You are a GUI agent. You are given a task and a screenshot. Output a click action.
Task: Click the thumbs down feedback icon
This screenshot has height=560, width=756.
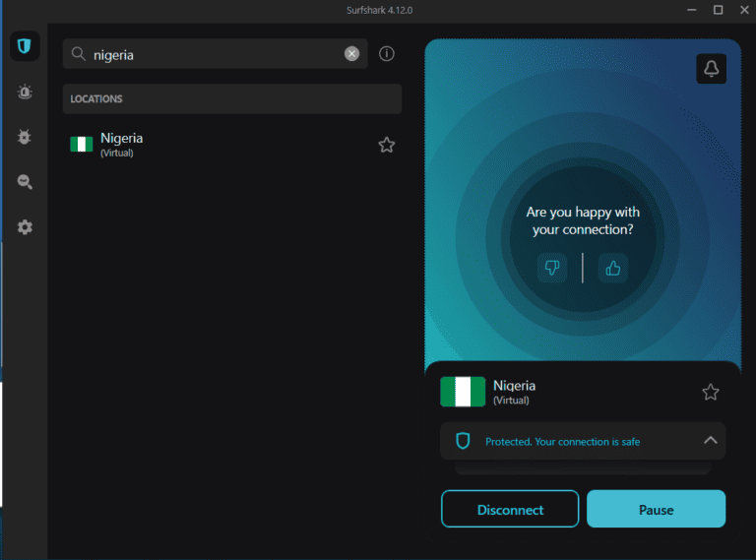pos(552,268)
